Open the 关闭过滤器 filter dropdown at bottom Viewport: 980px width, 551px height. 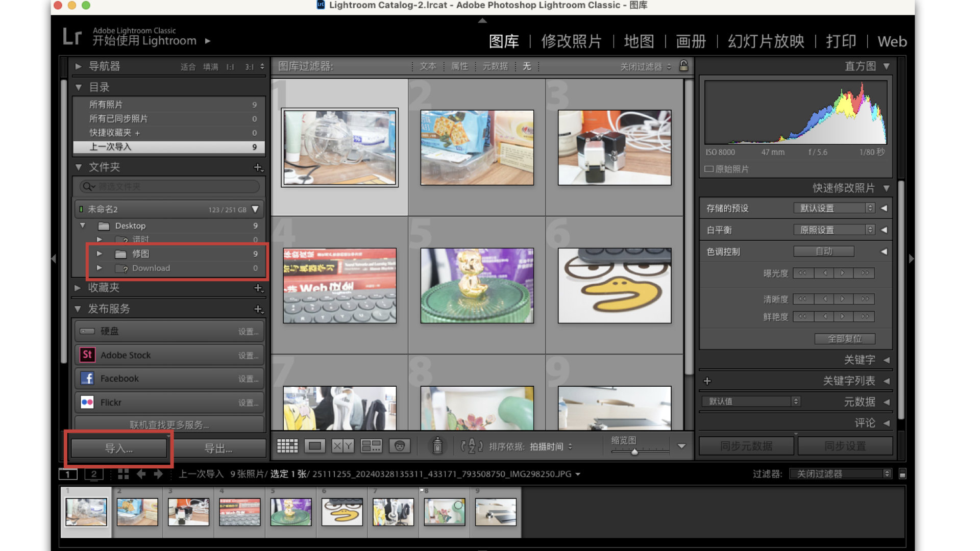[840, 474]
